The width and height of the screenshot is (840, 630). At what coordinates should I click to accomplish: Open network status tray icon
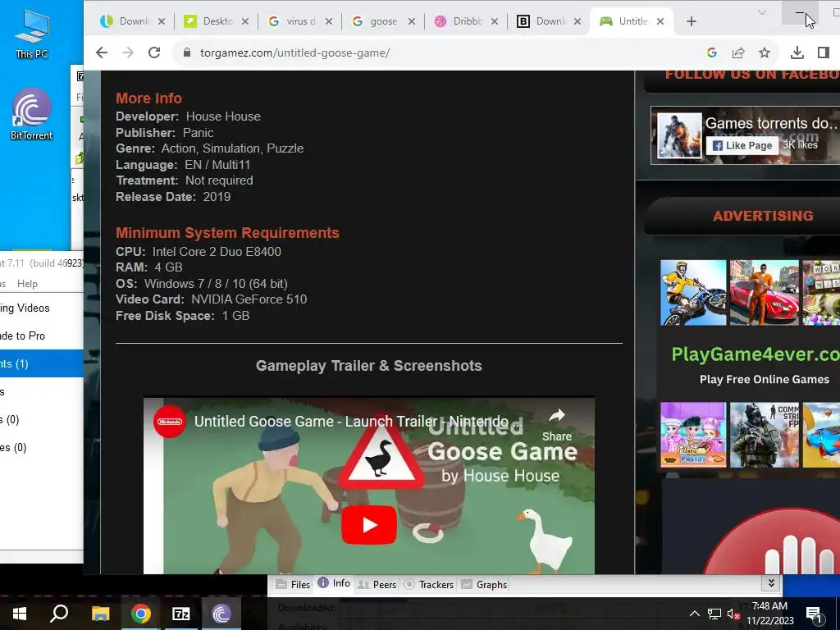point(714,614)
